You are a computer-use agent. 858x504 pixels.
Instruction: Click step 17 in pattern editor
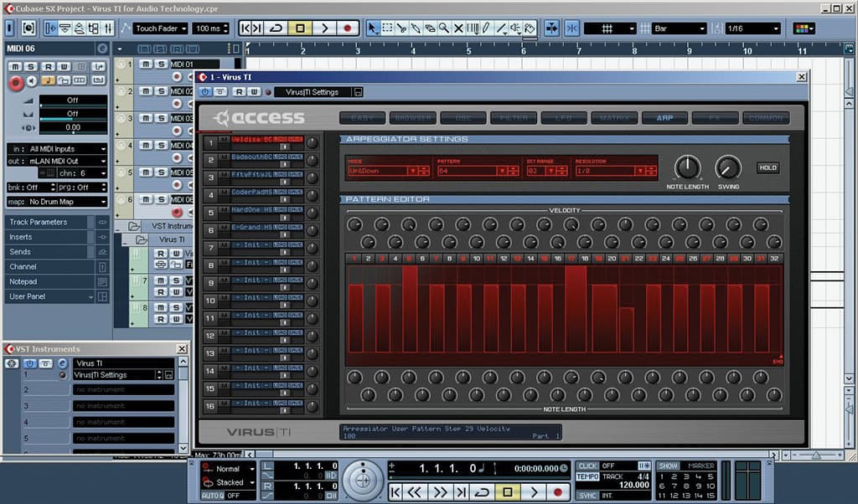571,258
